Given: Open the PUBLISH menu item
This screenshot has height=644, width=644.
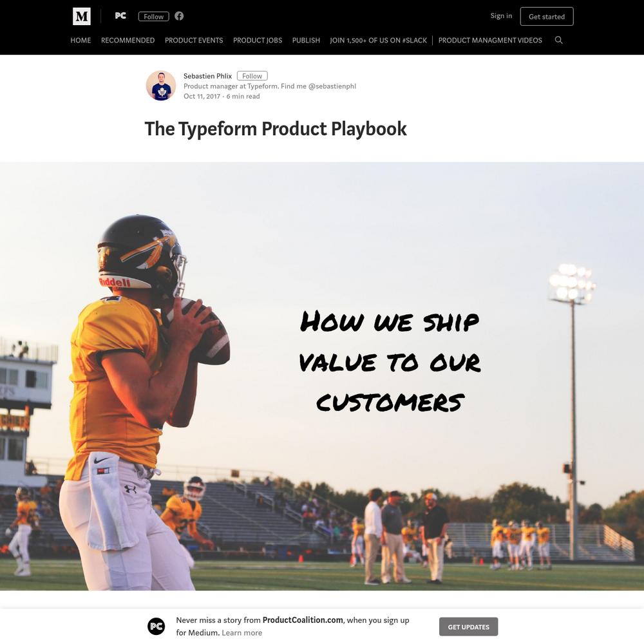Looking at the screenshot, I should pos(306,40).
